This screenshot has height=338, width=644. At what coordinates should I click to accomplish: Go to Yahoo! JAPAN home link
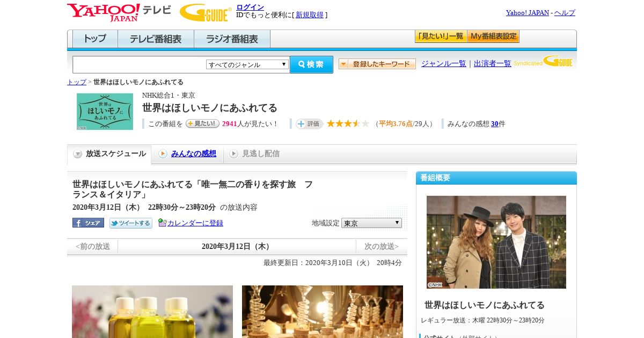528,12
